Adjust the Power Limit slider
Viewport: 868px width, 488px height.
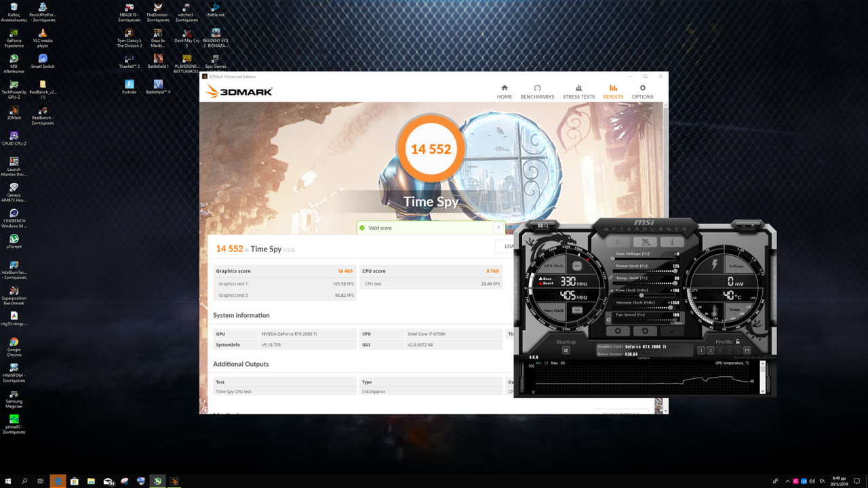pos(644,271)
